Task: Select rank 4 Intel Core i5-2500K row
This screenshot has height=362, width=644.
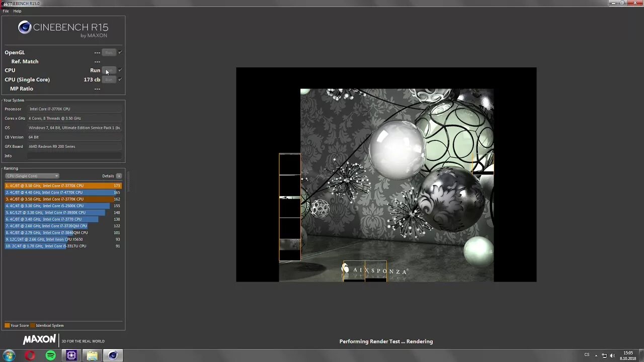Action: click(63, 206)
